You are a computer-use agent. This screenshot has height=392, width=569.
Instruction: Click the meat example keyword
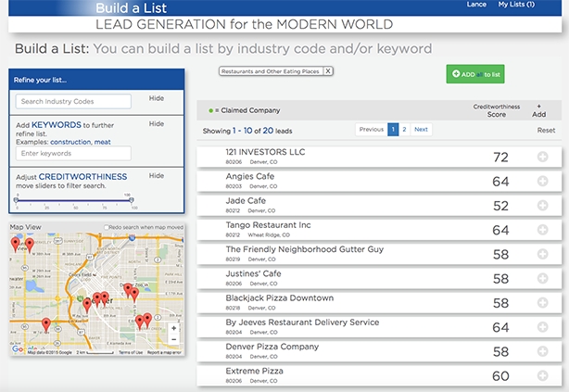[102, 142]
